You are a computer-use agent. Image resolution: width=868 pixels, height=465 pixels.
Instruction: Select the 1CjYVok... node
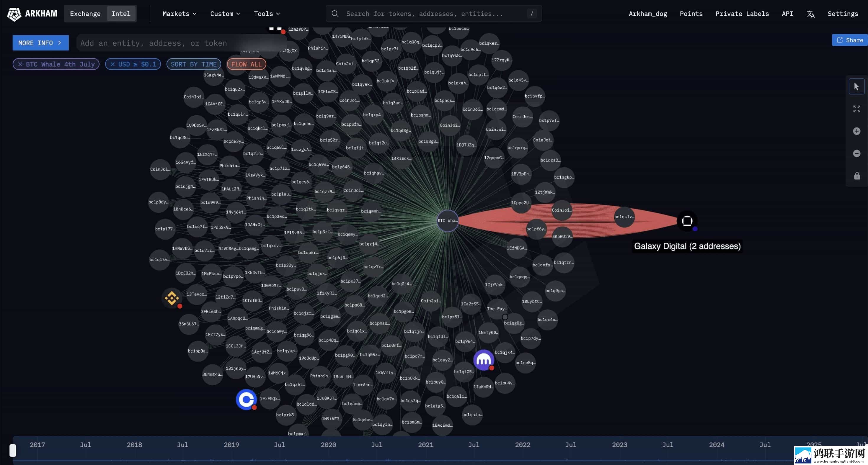coord(495,285)
